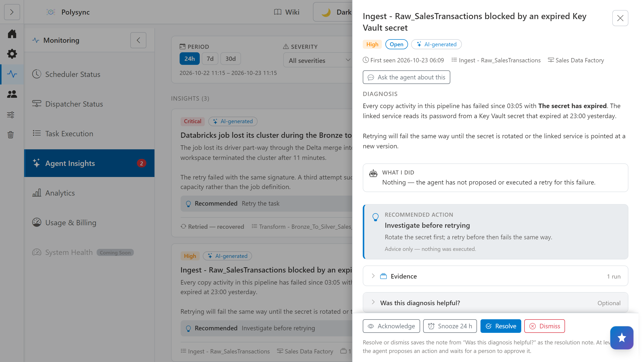Open Task Execution page
Viewport: 644px width, 362px height.
click(89, 133)
